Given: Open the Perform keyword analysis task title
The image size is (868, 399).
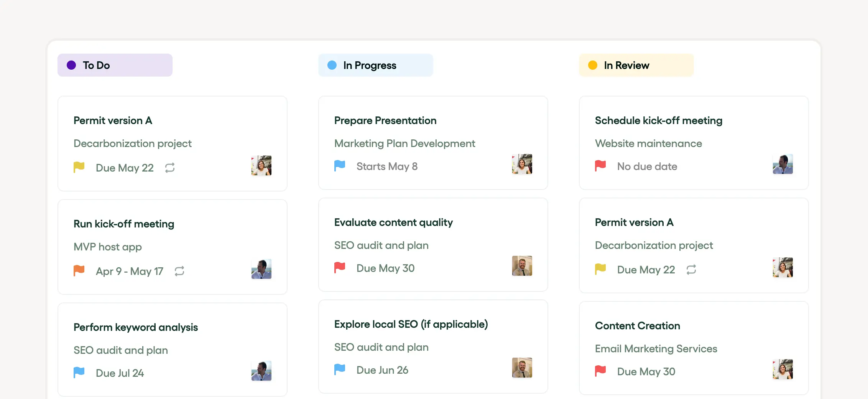Looking at the screenshot, I should [136, 327].
